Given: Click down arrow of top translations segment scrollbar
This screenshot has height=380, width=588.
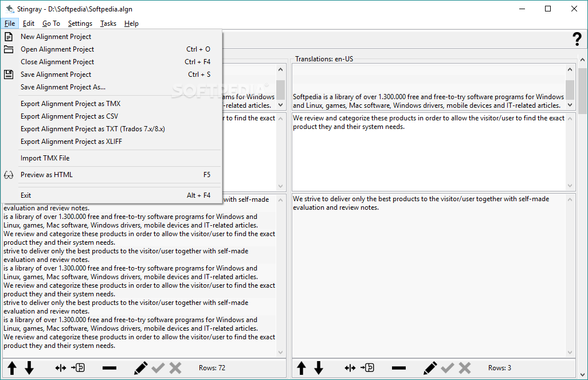Looking at the screenshot, I should coord(570,105).
